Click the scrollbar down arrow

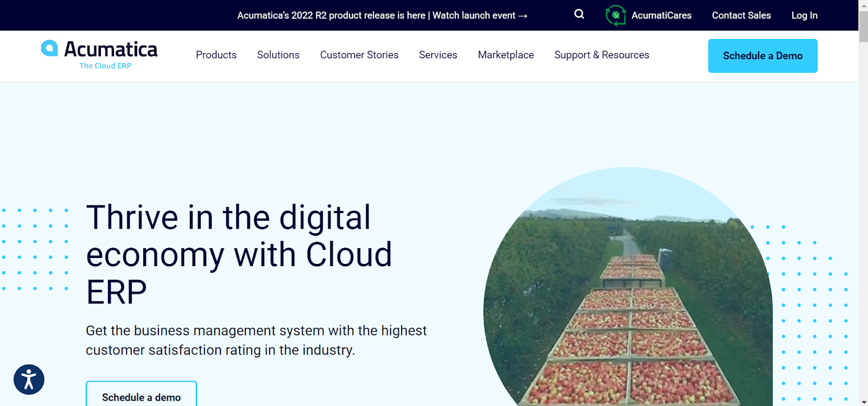click(x=863, y=402)
